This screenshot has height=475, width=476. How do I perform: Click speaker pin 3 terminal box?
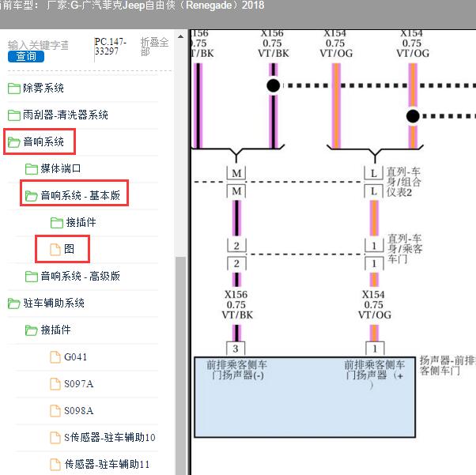236,349
